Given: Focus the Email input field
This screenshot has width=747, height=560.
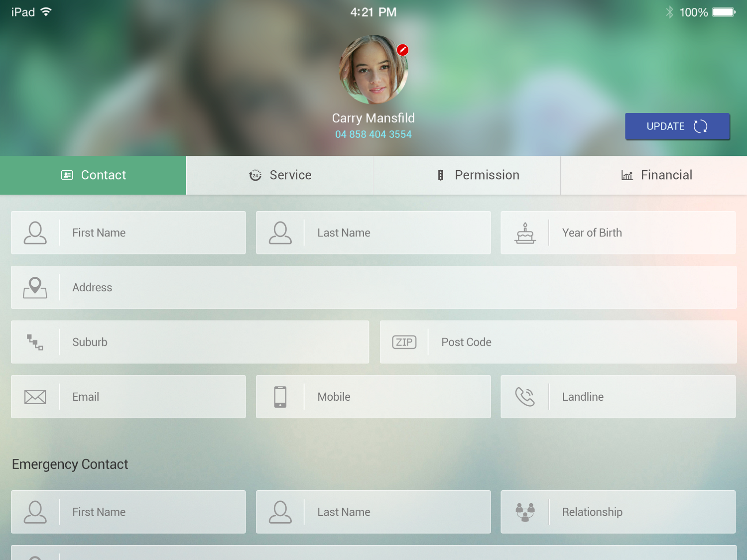Looking at the screenshot, I should tap(128, 397).
